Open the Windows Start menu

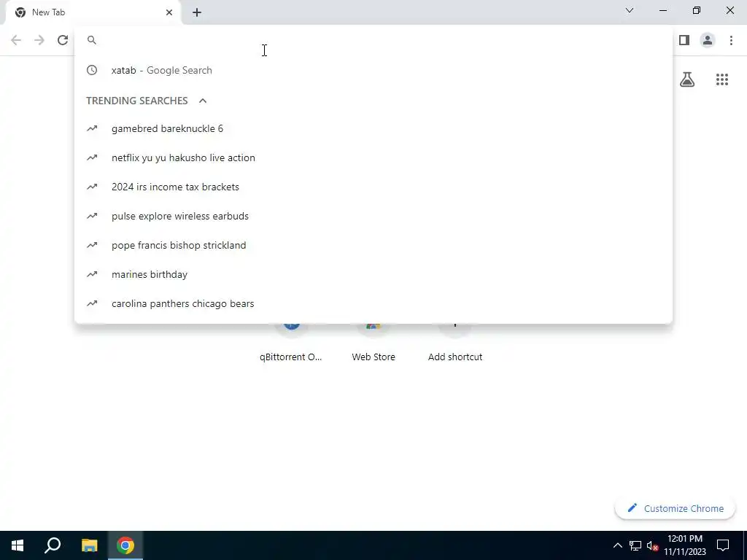18,545
